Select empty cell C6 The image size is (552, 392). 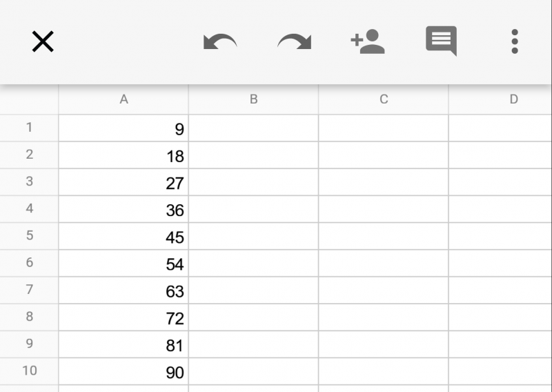coord(384,264)
